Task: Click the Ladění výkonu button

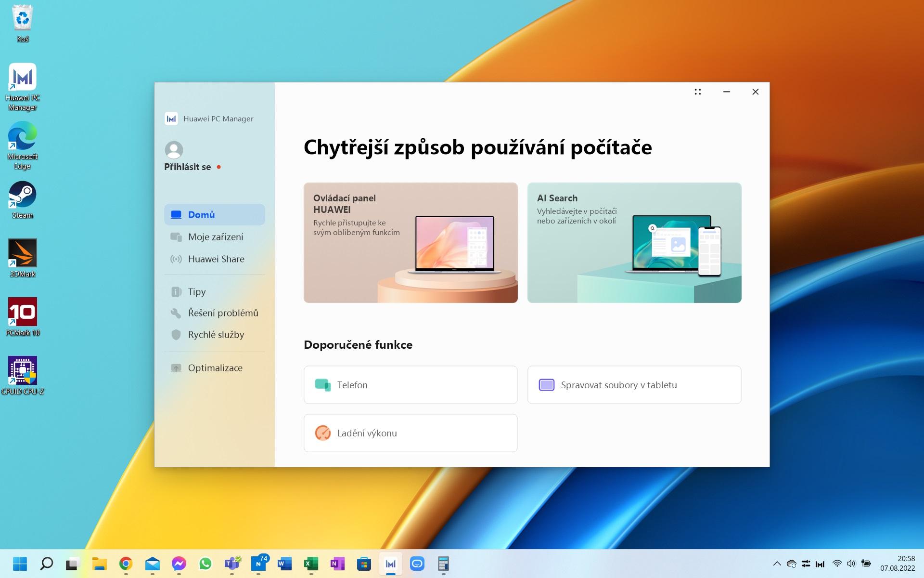Action: pos(411,433)
